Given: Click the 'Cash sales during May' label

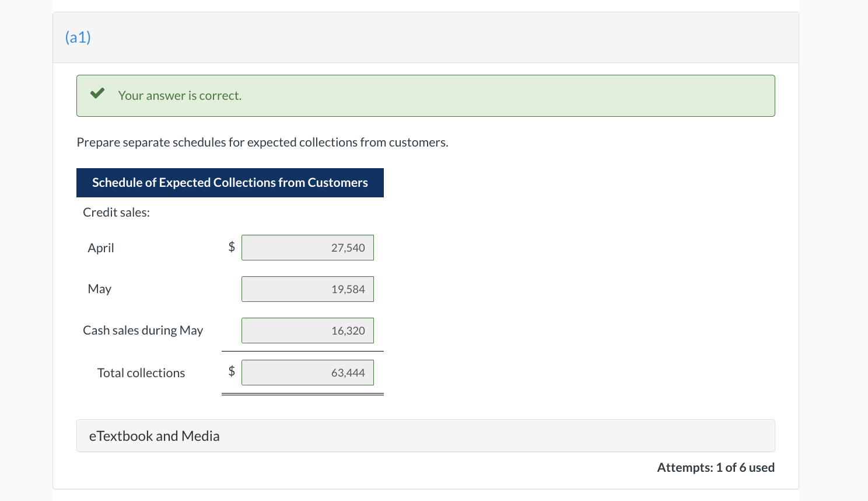Looking at the screenshot, I should click(x=143, y=330).
